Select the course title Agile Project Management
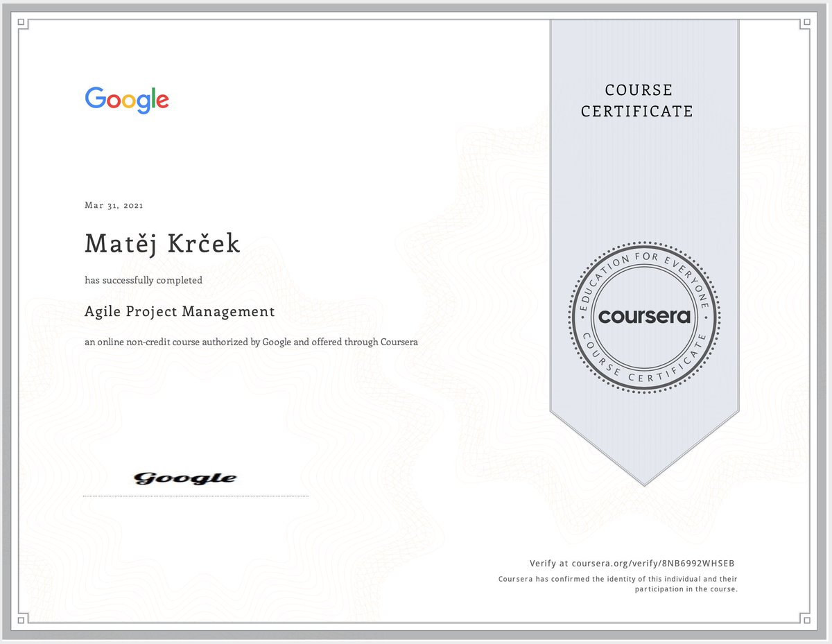 (x=180, y=312)
